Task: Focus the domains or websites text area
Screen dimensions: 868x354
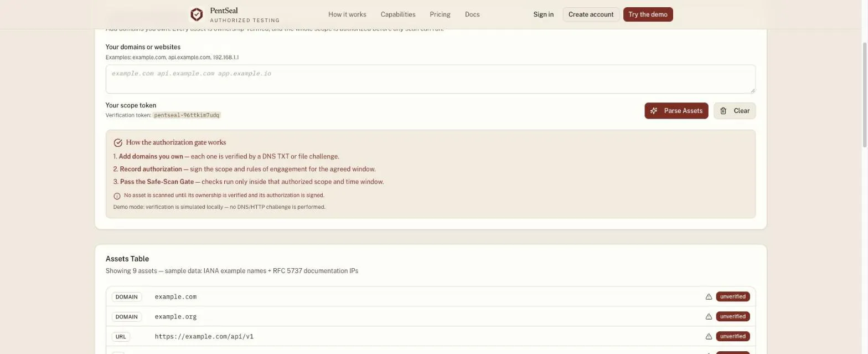Action: click(x=431, y=79)
